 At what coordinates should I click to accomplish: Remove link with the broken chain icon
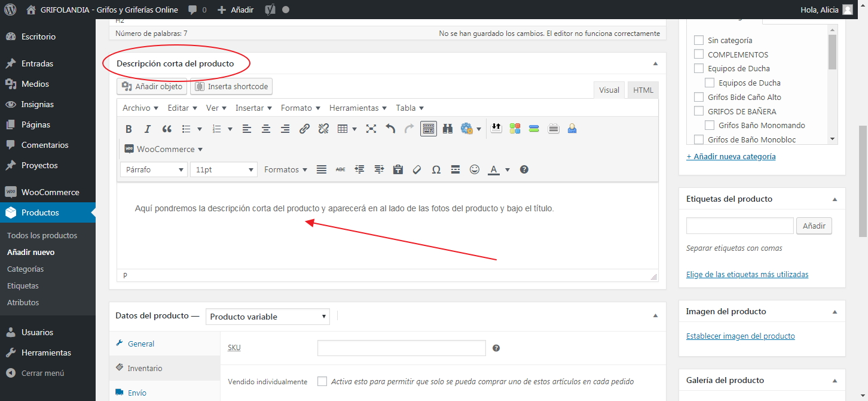pos(323,129)
